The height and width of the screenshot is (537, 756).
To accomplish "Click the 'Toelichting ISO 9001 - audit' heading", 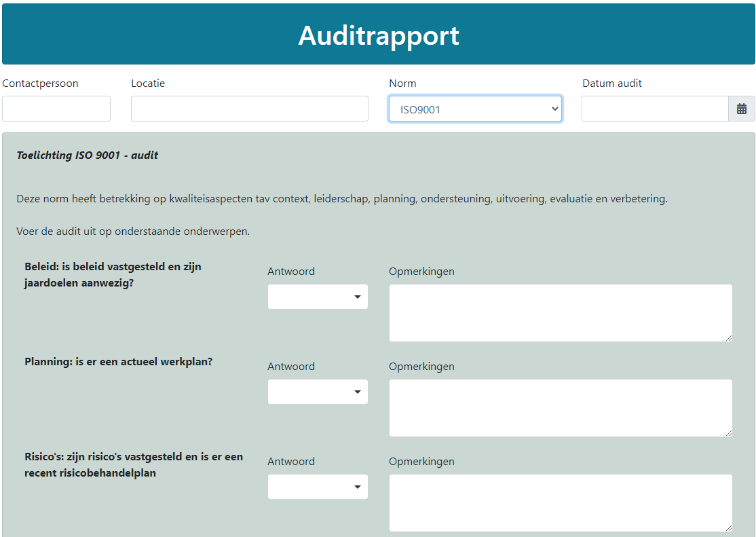I will point(87,155).
